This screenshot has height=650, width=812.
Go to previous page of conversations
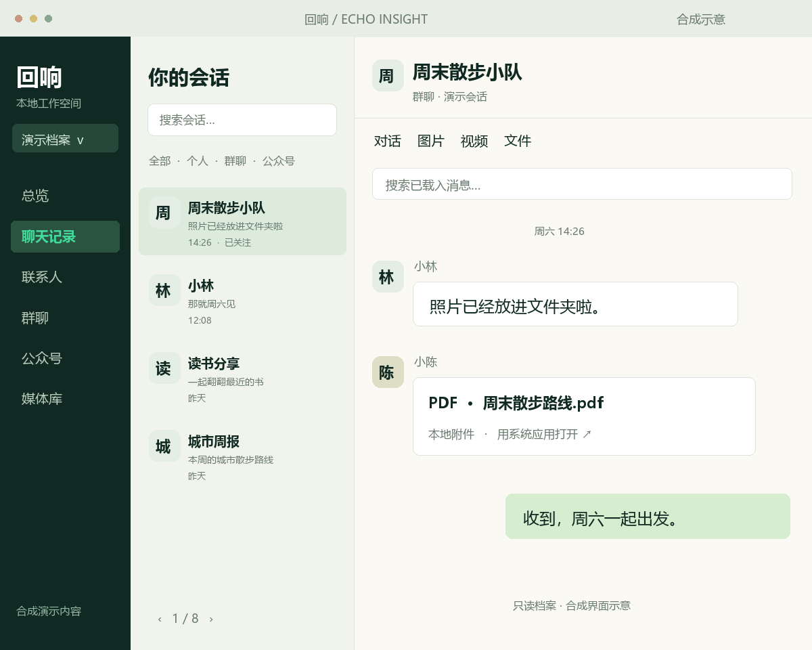click(160, 619)
